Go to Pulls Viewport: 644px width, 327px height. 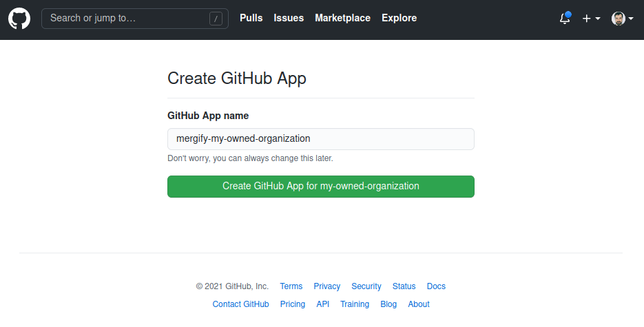(251, 18)
